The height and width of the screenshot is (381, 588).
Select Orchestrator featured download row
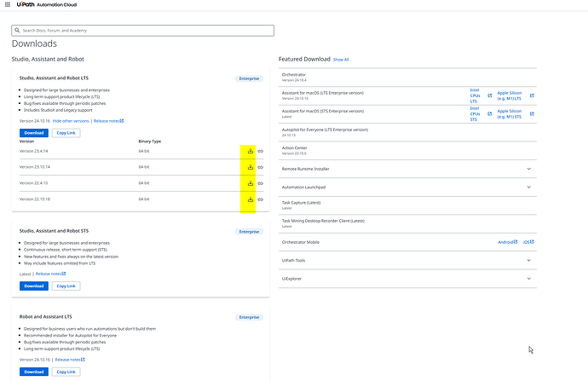407,78
